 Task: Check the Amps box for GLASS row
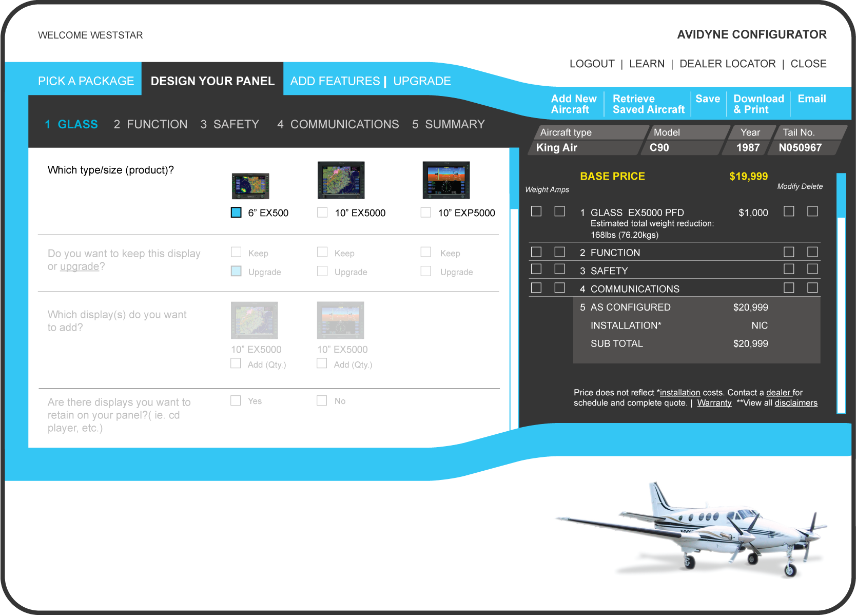coord(560,211)
